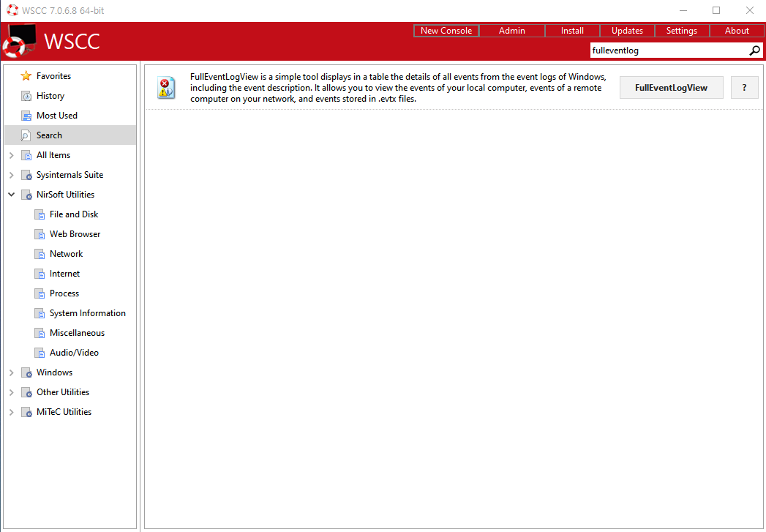766x532 pixels.
Task: Click the WSCC lifebuoy logo
Action: tap(20, 41)
